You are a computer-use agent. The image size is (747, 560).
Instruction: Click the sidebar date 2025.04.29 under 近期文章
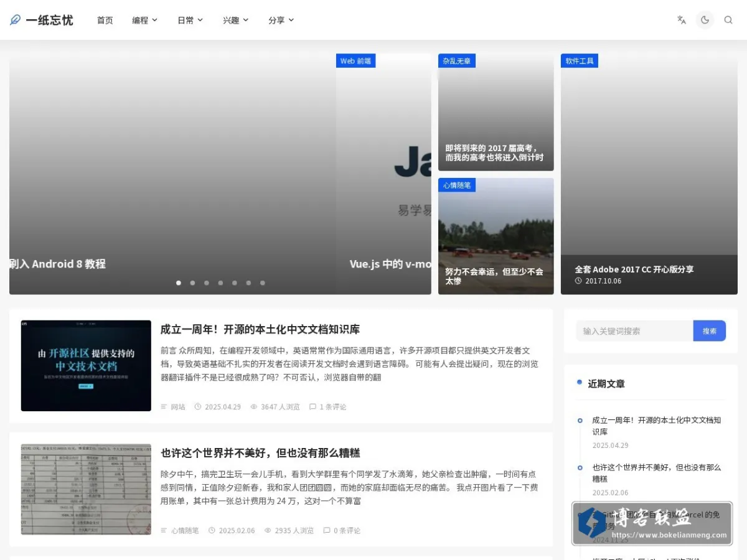(x=610, y=446)
